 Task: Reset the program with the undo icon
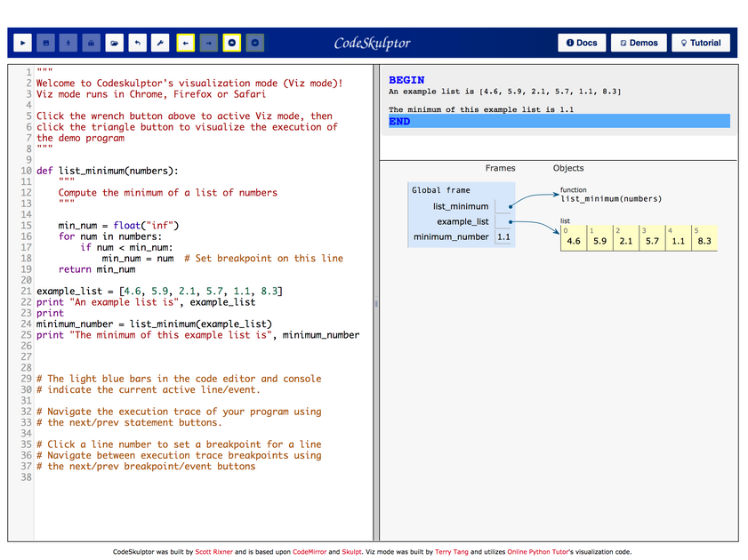click(x=138, y=43)
